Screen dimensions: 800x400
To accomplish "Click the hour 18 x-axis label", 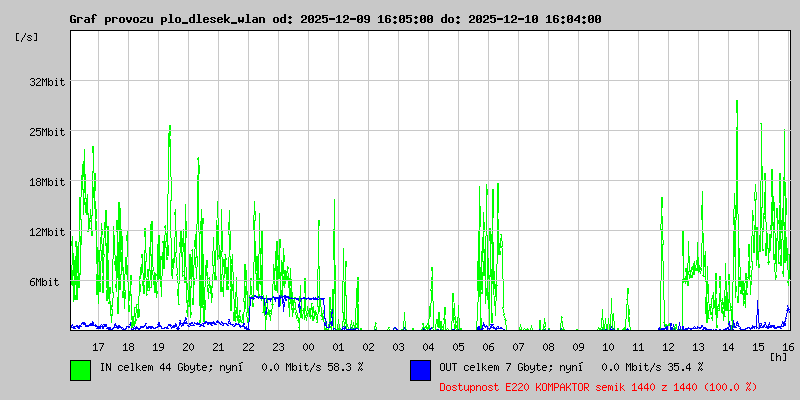I will [129, 347].
